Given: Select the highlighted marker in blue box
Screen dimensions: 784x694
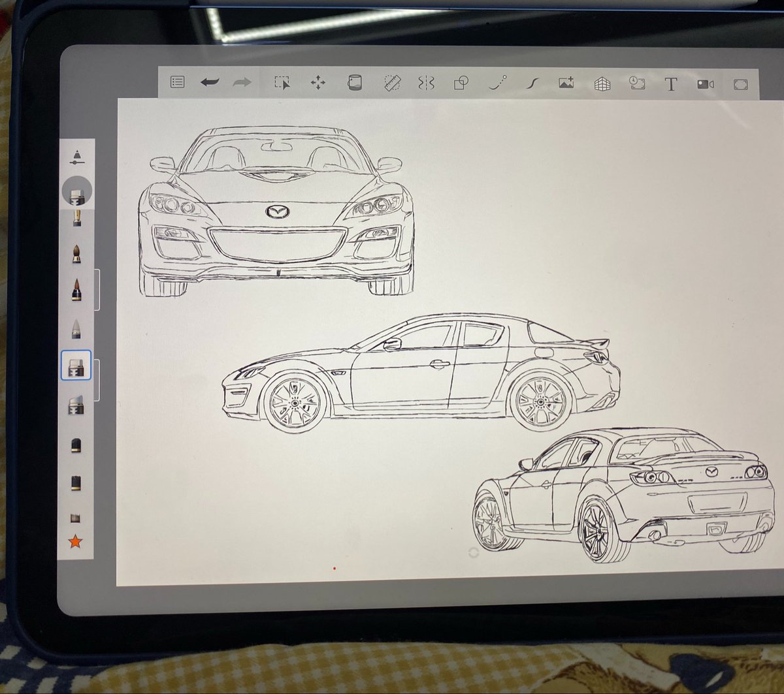Looking at the screenshot, I should click(76, 366).
